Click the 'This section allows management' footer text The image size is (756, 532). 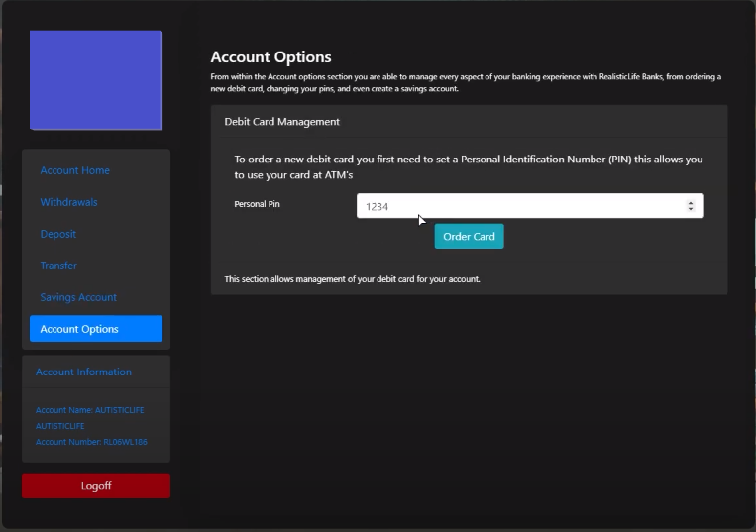352,279
